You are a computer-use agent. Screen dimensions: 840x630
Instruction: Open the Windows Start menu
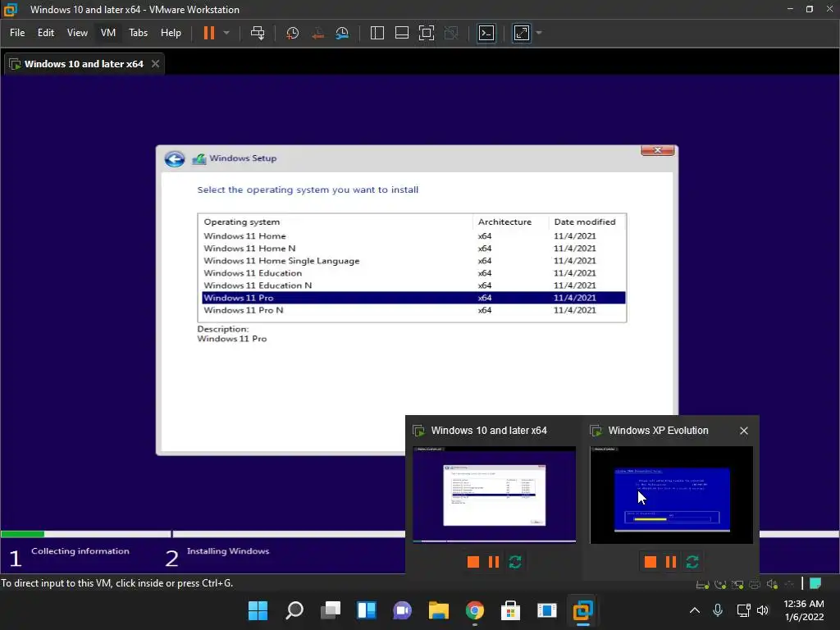[x=258, y=610]
